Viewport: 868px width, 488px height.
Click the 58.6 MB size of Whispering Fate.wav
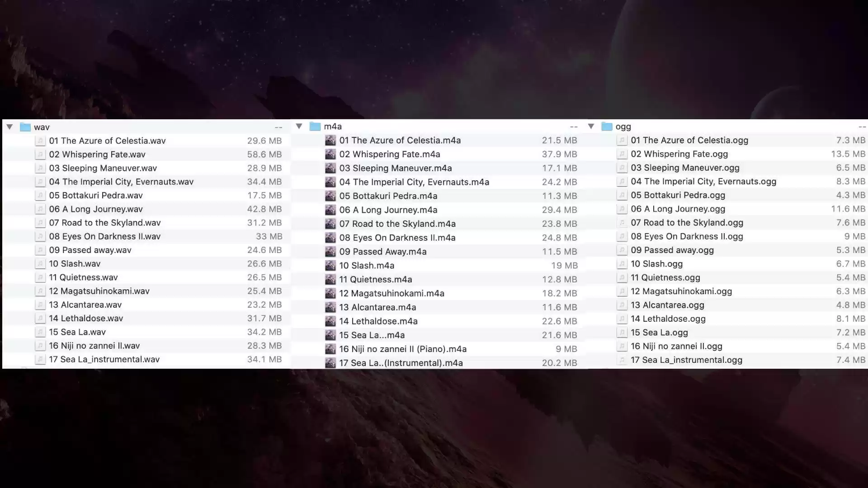264,155
